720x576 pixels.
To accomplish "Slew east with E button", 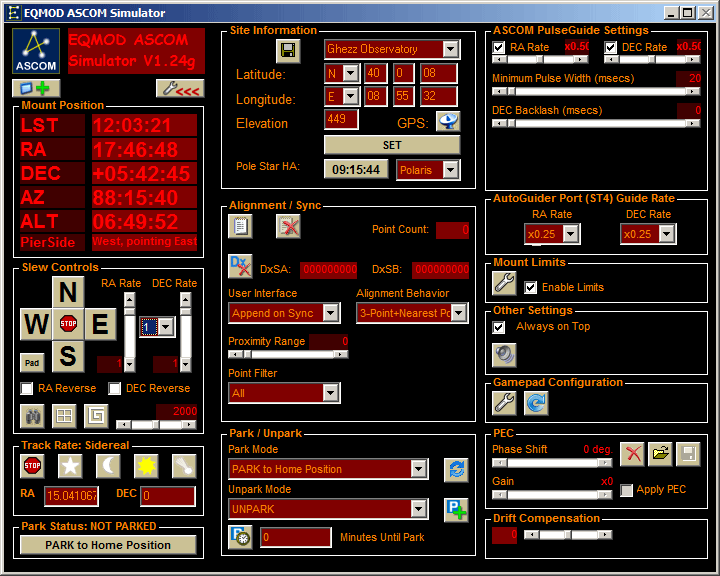I will point(100,324).
